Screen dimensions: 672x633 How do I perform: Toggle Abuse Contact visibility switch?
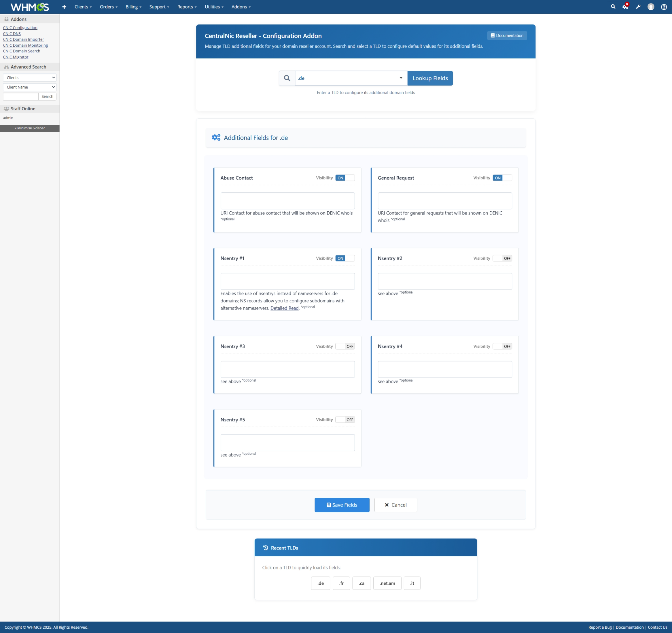point(345,178)
